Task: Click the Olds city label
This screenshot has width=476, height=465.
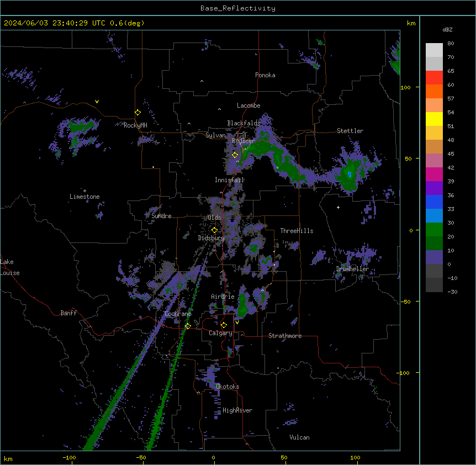Action: (214, 218)
